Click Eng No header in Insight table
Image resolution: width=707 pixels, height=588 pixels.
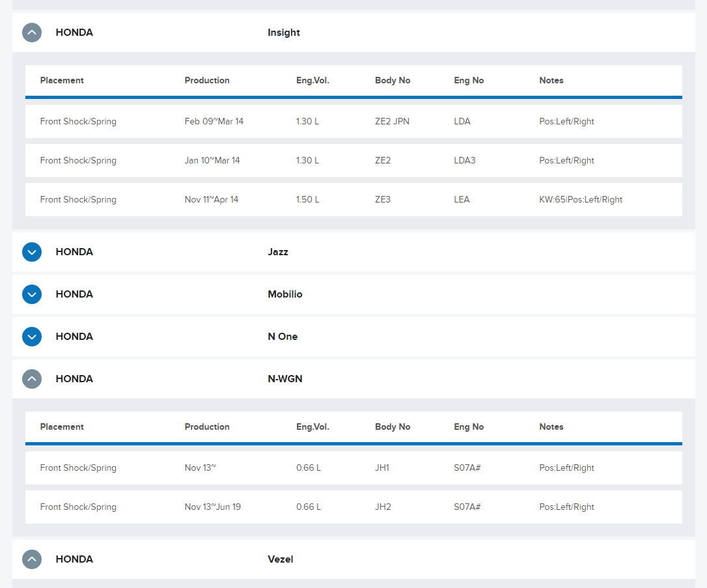(469, 80)
